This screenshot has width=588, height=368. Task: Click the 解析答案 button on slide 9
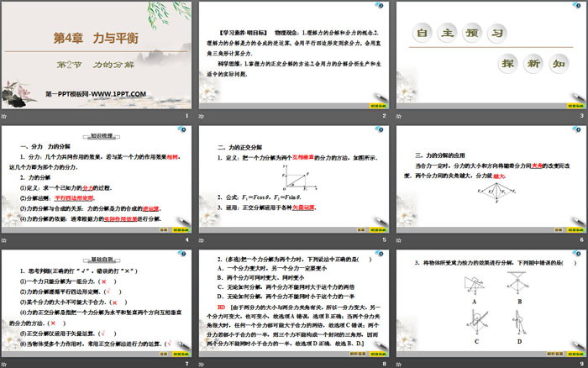555,354
